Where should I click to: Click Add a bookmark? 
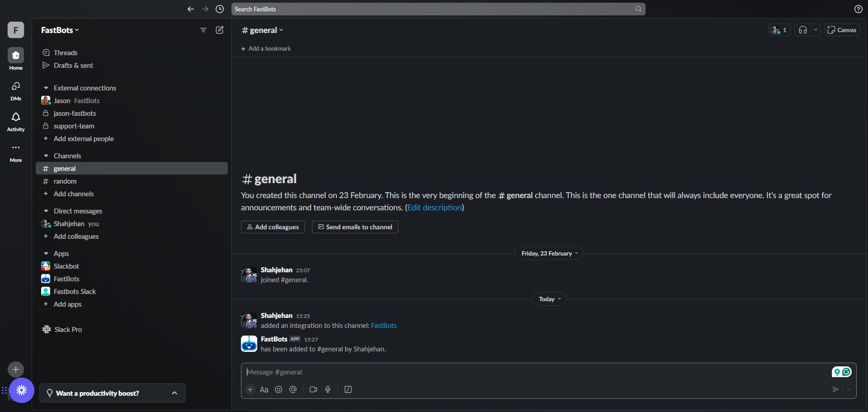(x=266, y=48)
